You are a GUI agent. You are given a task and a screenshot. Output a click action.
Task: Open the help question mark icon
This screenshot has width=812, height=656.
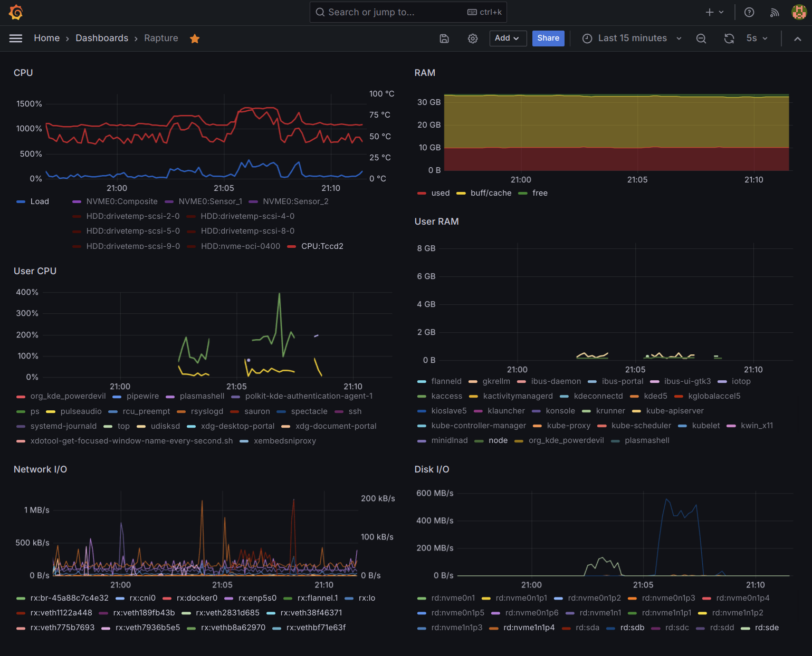(749, 12)
